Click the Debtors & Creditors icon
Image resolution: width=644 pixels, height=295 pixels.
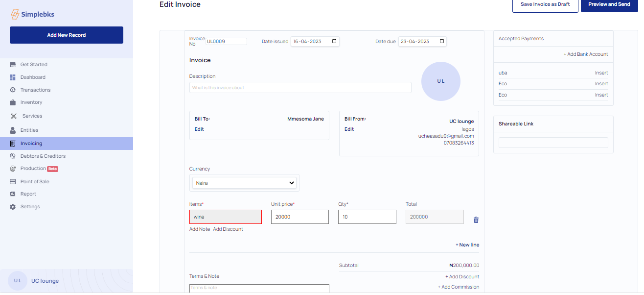(x=13, y=156)
